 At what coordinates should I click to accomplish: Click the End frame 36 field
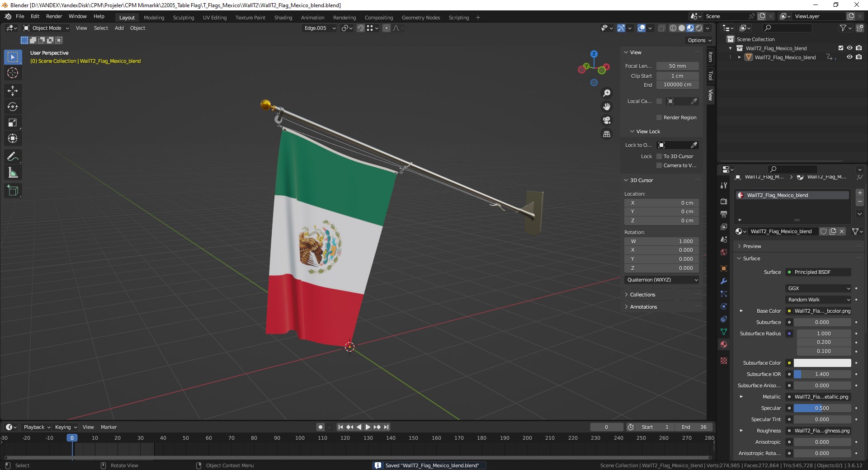tap(694, 427)
